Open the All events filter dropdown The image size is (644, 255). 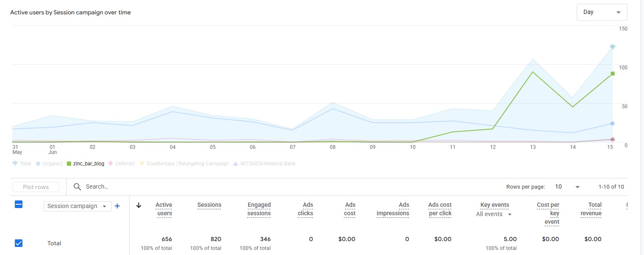[x=494, y=214]
